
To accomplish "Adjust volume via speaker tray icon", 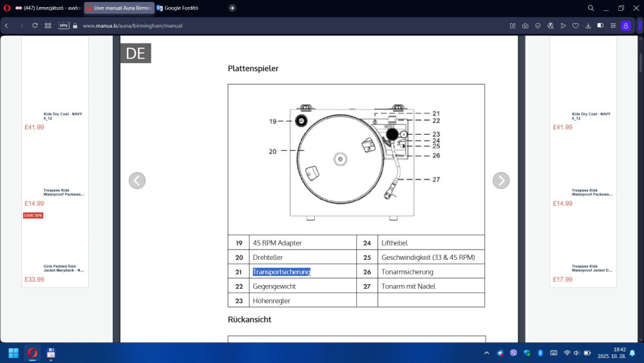I will click(x=577, y=353).
